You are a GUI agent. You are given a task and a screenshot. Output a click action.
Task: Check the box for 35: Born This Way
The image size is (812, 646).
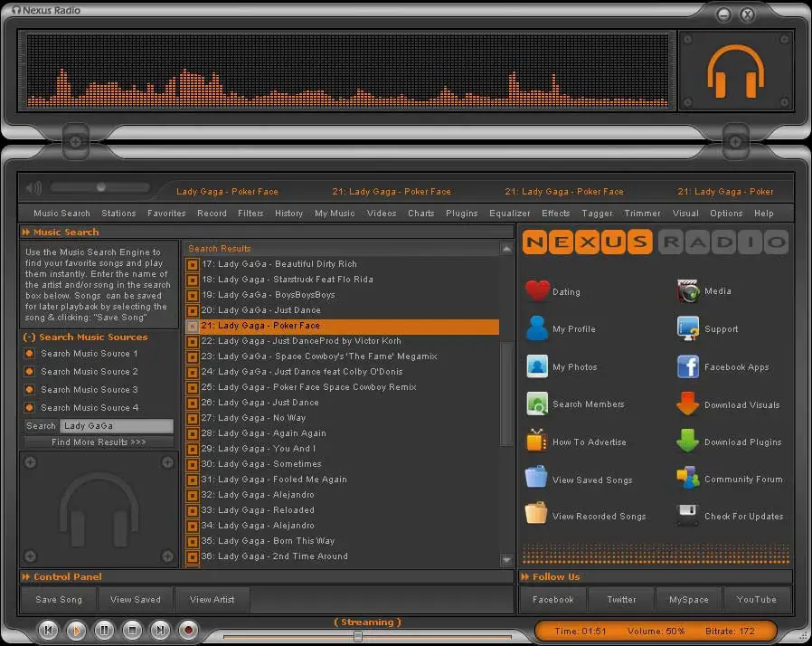tap(193, 541)
